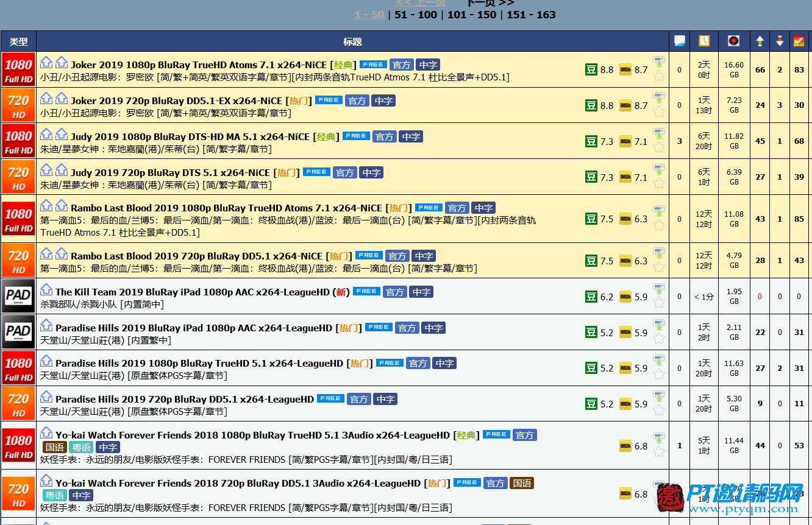
Task: Download The Kill Team iPad torrent icon
Action: 658,289
